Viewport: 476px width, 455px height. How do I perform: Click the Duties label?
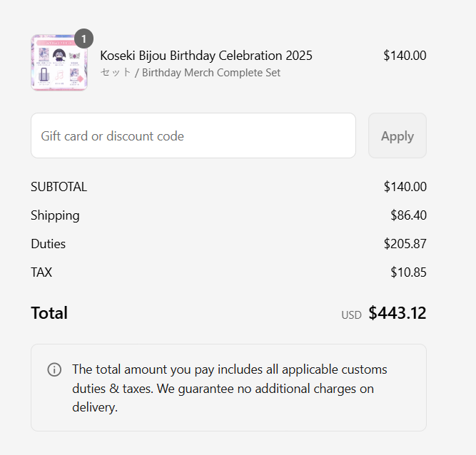point(48,244)
